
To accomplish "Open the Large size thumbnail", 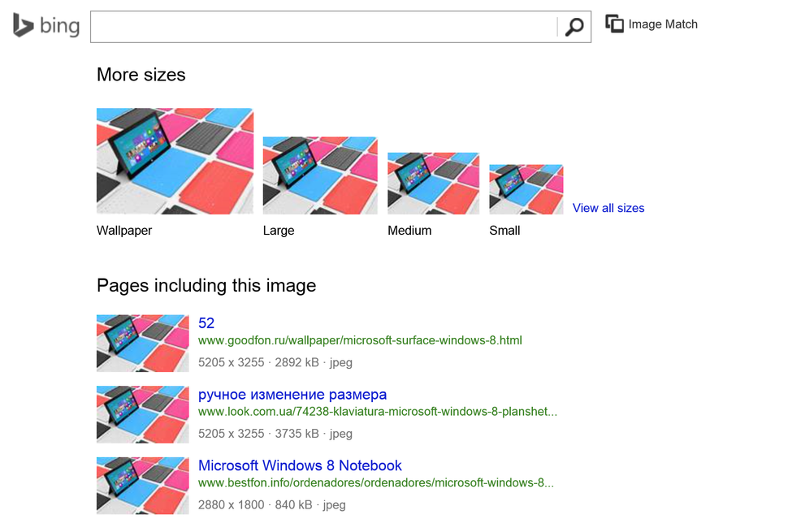I will (x=320, y=175).
